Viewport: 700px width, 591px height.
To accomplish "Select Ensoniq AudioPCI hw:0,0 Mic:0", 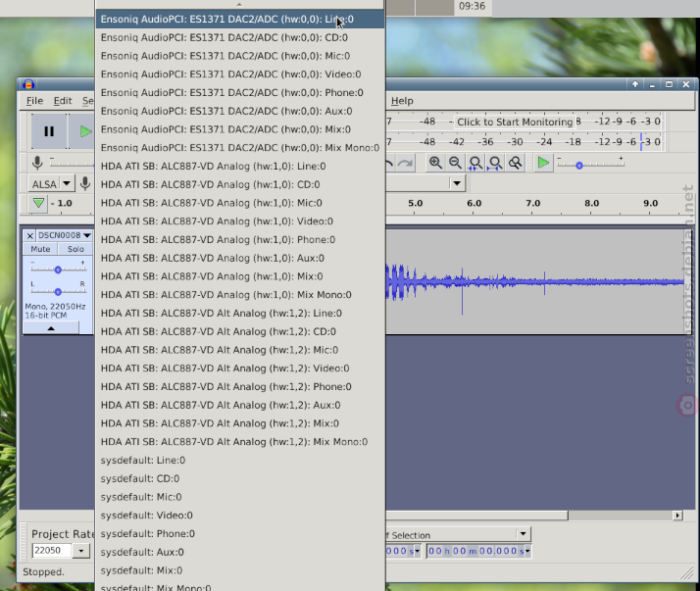I will [240, 56].
